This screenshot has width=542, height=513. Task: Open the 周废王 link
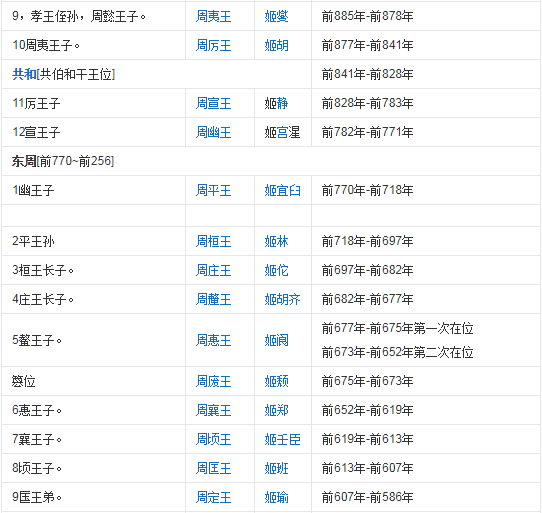(213, 382)
